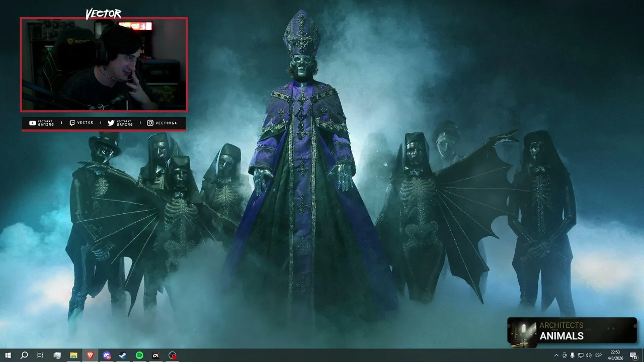Open Spotify from the taskbar

[x=139, y=355]
